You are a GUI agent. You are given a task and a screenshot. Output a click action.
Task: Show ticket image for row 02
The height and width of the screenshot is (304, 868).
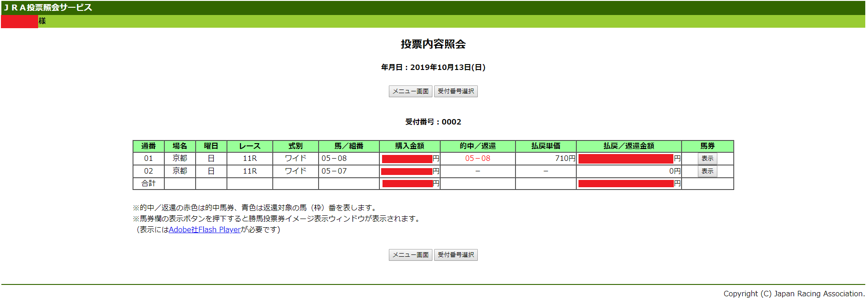(x=707, y=171)
